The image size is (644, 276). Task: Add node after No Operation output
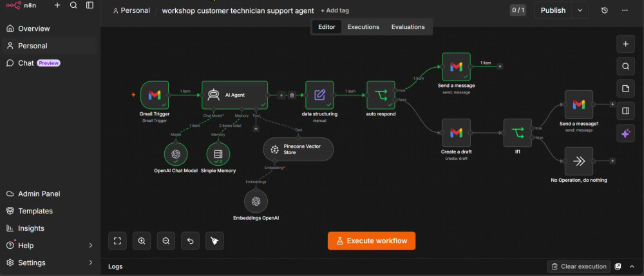[612, 161]
